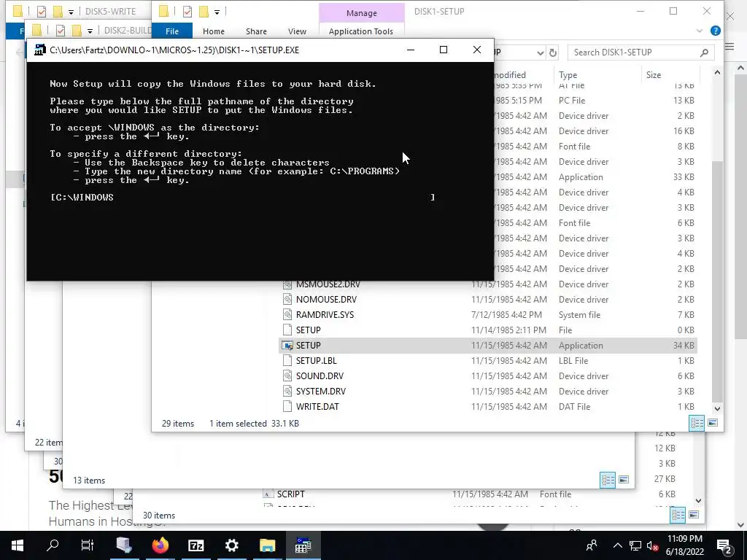Select the MSMOUSE2.DRV file icon
Screen dimensions: 747x560
click(287, 284)
